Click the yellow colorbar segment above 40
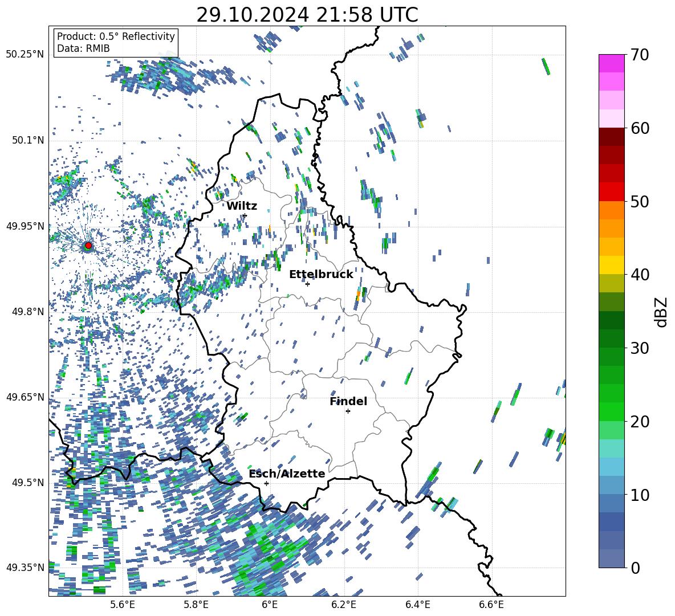Image resolution: width=675 pixels, height=616 pixels. coord(611,264)
